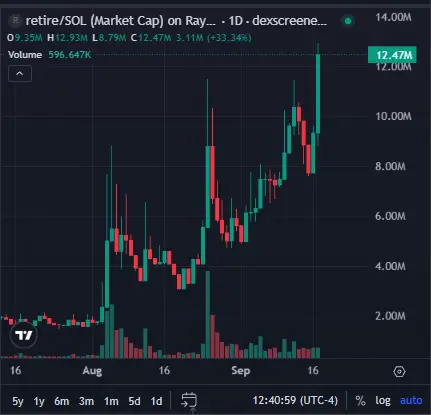Click the close value C12.47M
The image size is (431, 415).
(x=151, y=38)
